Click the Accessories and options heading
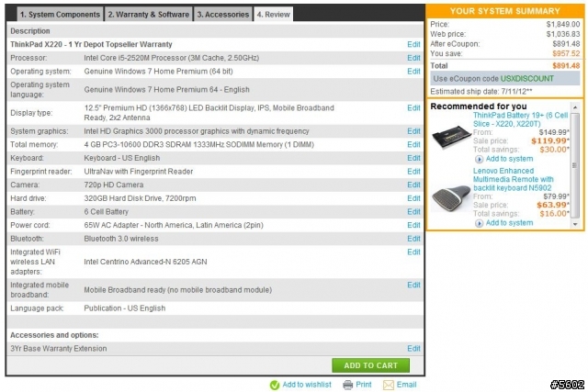This screenshot has width=588, height=392. tap(54, 335)
